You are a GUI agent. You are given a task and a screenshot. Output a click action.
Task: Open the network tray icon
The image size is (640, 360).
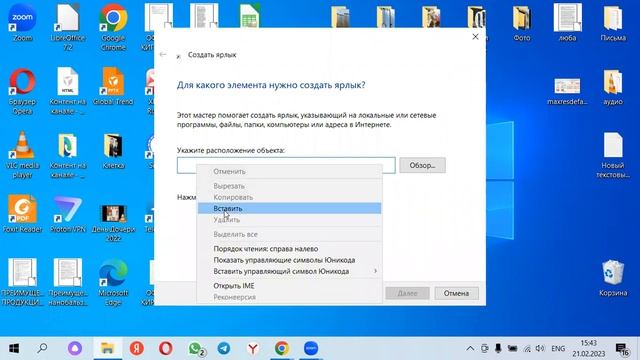[527, 349]
